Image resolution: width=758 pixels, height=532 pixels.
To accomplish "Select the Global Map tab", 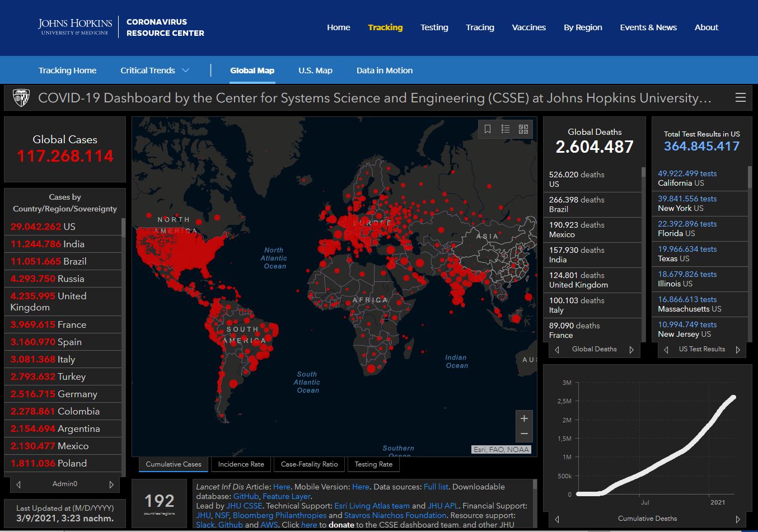I will click(252, 70).
